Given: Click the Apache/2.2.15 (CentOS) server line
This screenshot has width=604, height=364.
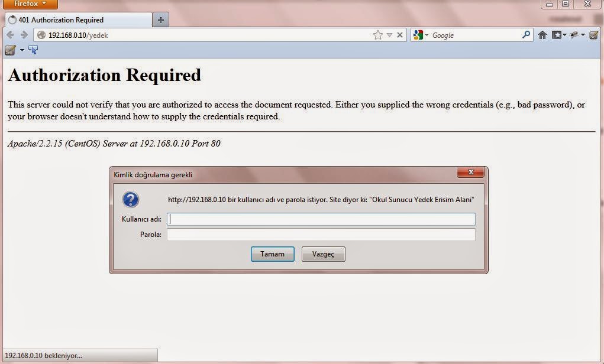Looking at the screenshot, I should pos(114,144).
